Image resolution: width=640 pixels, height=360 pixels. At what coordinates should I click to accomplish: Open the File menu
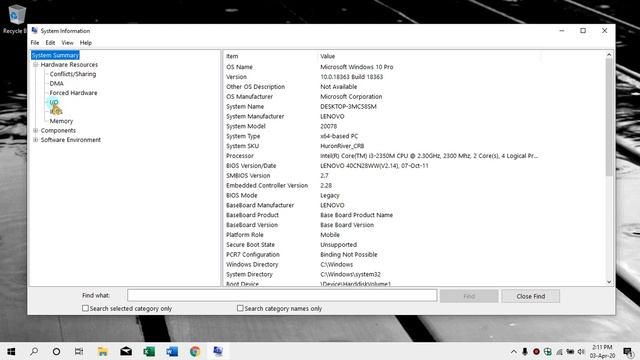point(35,42)
